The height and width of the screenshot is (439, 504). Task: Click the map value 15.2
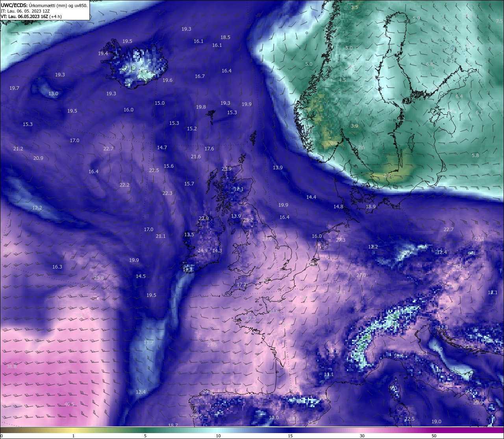tap(192, 129)
